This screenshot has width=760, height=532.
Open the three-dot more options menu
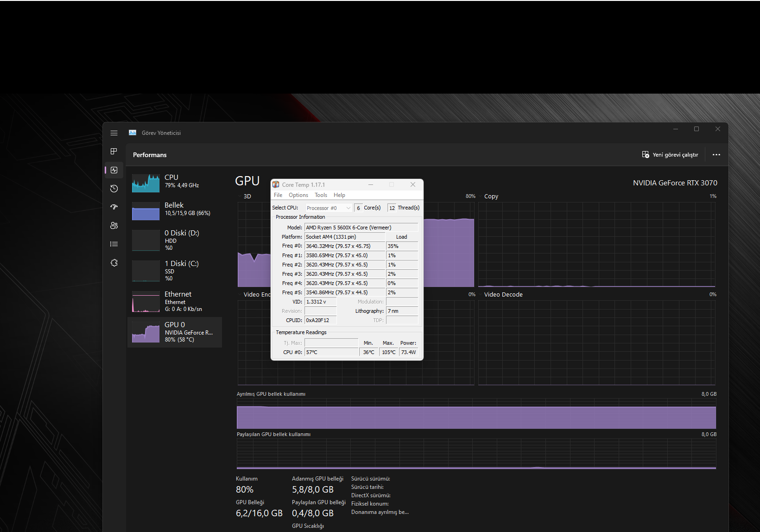tap(716, 155)
